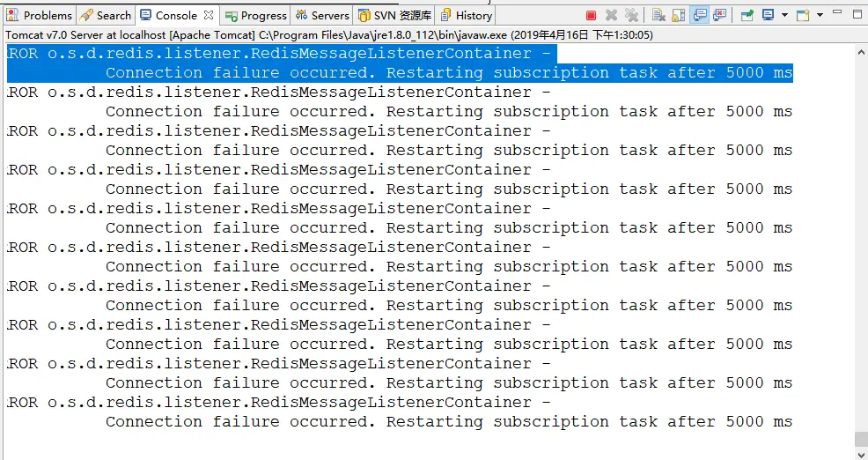Terminate the running Tomcat server (red square)
Image resolution: width=868 pixels, height=460 pixels.
pos(591,16)
